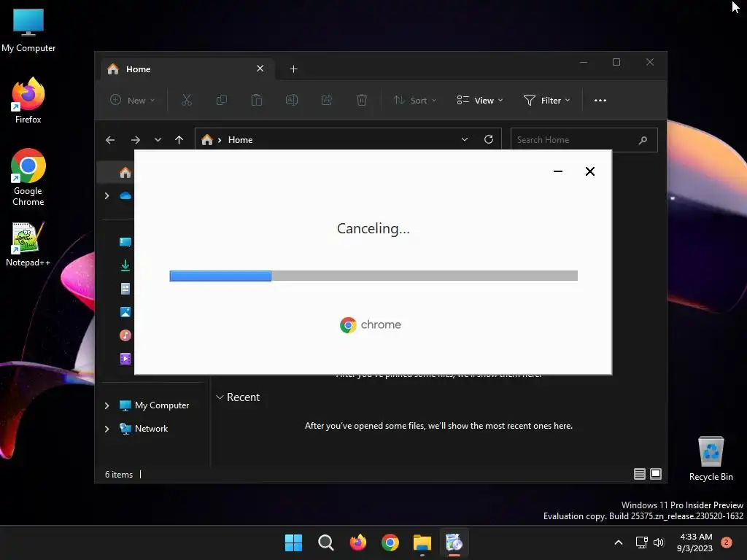
Task: Select the Home tab in File Explorer
Action: (187, 69)
